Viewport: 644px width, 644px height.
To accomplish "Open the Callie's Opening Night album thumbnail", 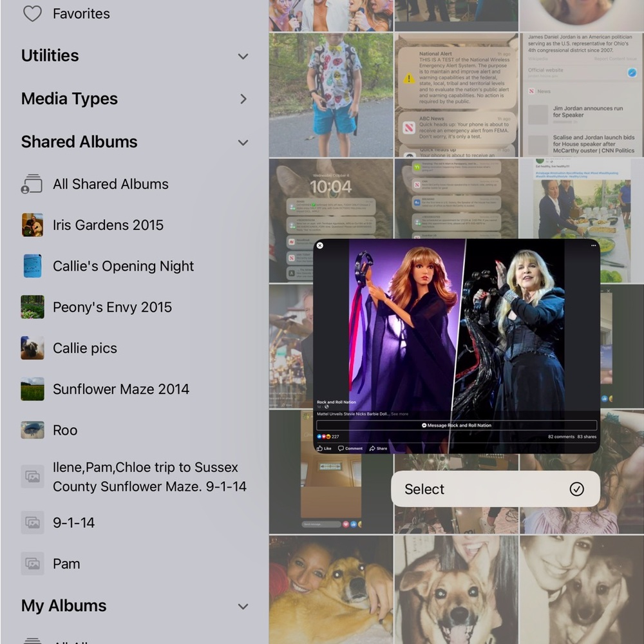I will 32,266.
